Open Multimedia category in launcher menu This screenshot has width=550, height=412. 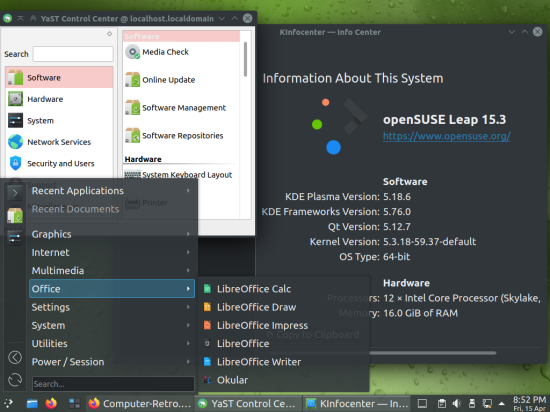tap(112, 271)
